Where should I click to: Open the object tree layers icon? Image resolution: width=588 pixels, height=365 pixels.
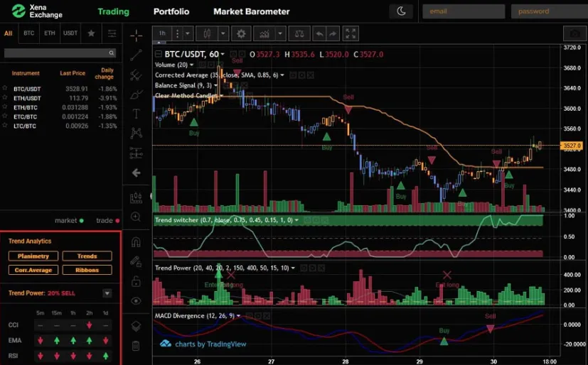pos(136,326)
